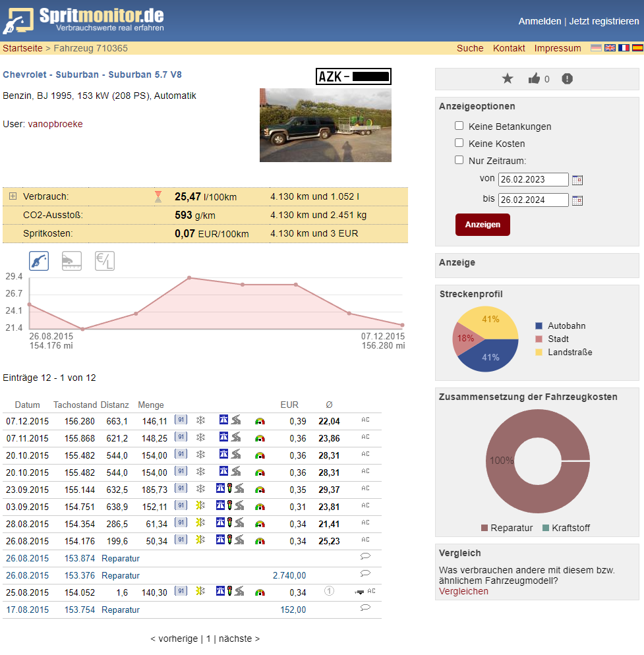Image resolution: width=644 pixels, height=655 pixels.
Task: Click Reparatur legend in cost chart
Action: [507, 528]
